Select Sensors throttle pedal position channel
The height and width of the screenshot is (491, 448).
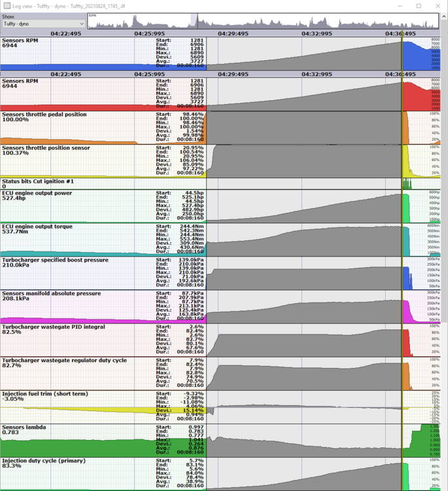click(44, 115)
